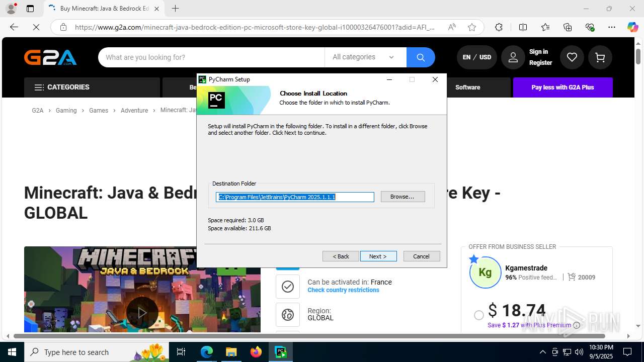Click Check country restrictions link
This screenshot has height=362, width=644.
pyautogui.click(x=344, y=290)
